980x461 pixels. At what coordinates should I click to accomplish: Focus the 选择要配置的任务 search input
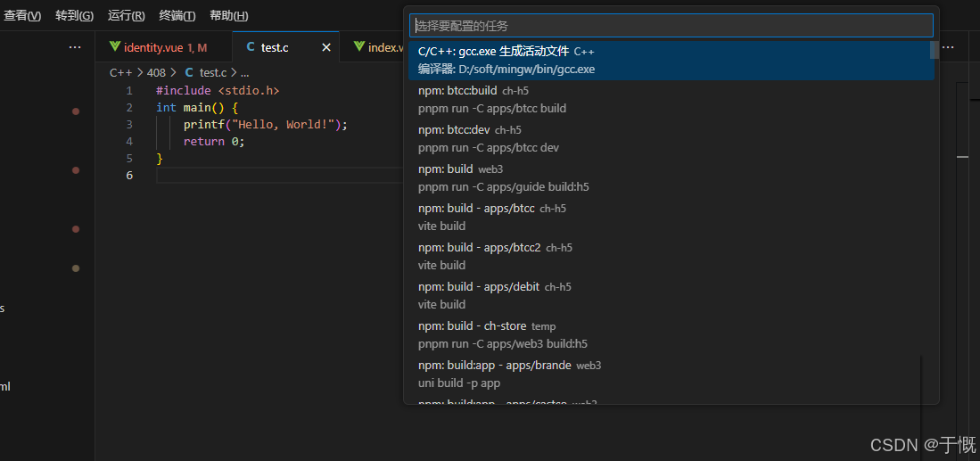671,25
